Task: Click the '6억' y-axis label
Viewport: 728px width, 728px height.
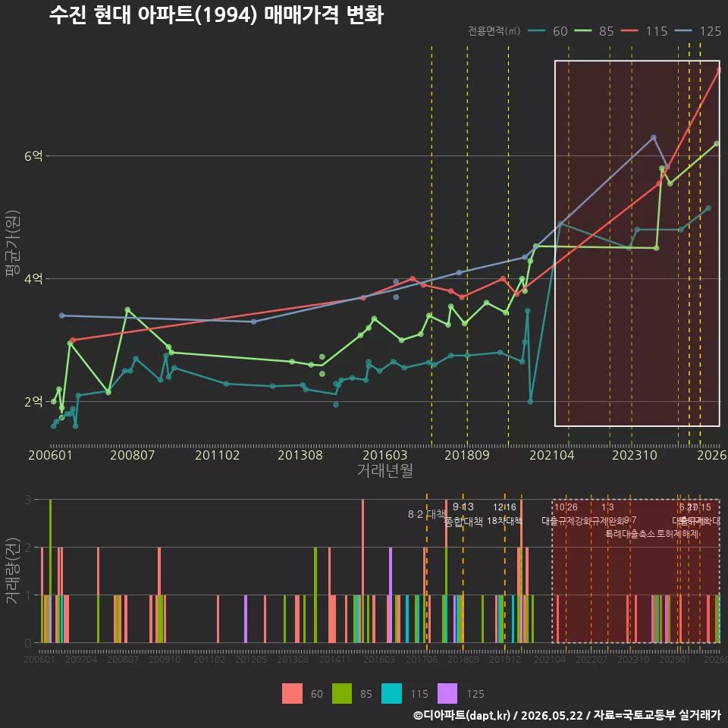Action: tap(33, 156)
